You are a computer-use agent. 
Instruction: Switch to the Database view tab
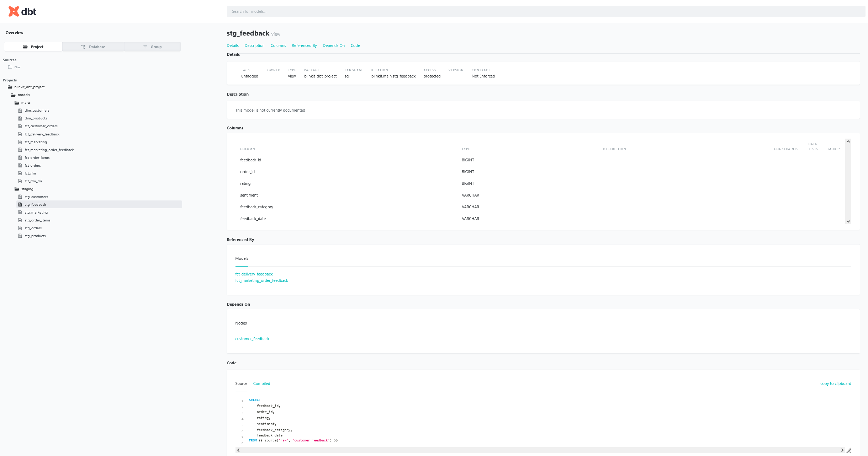click(93, 47)
